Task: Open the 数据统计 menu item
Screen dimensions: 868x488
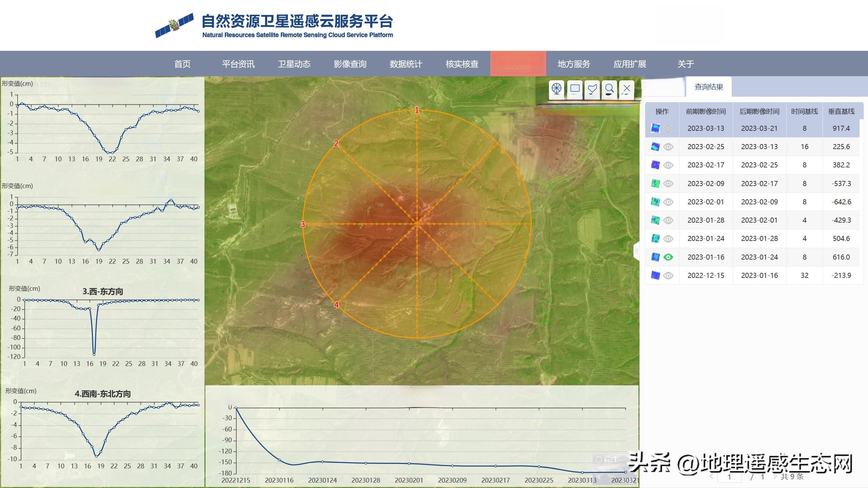Action: [406, 64]
